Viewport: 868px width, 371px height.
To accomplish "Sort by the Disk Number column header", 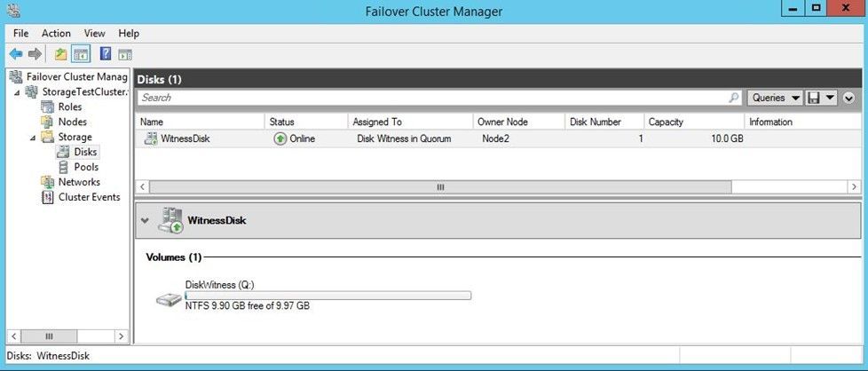I will (x=604, y=122).
